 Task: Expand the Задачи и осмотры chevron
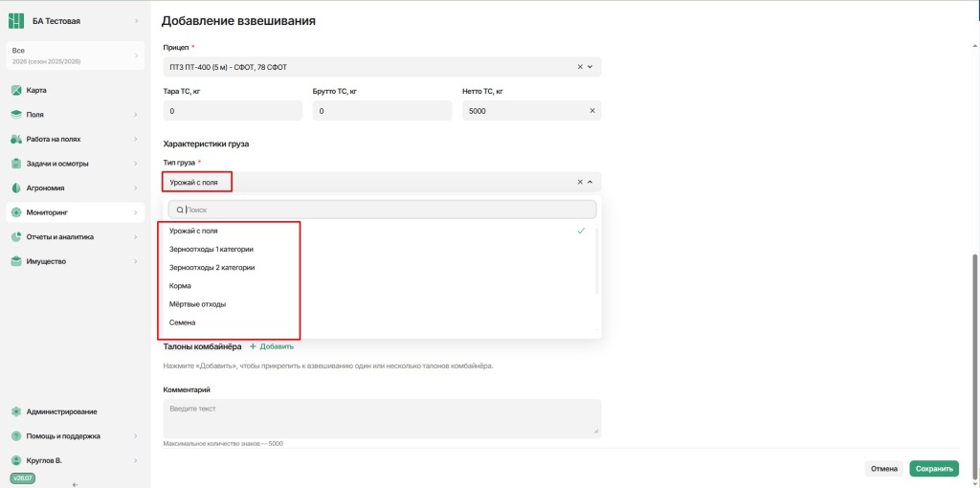pos(136,164)
